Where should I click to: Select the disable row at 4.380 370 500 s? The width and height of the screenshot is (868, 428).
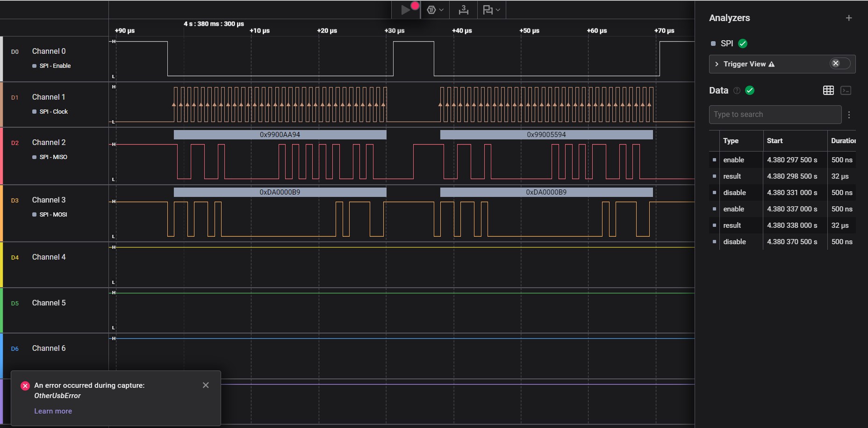(x=782, y=242)
